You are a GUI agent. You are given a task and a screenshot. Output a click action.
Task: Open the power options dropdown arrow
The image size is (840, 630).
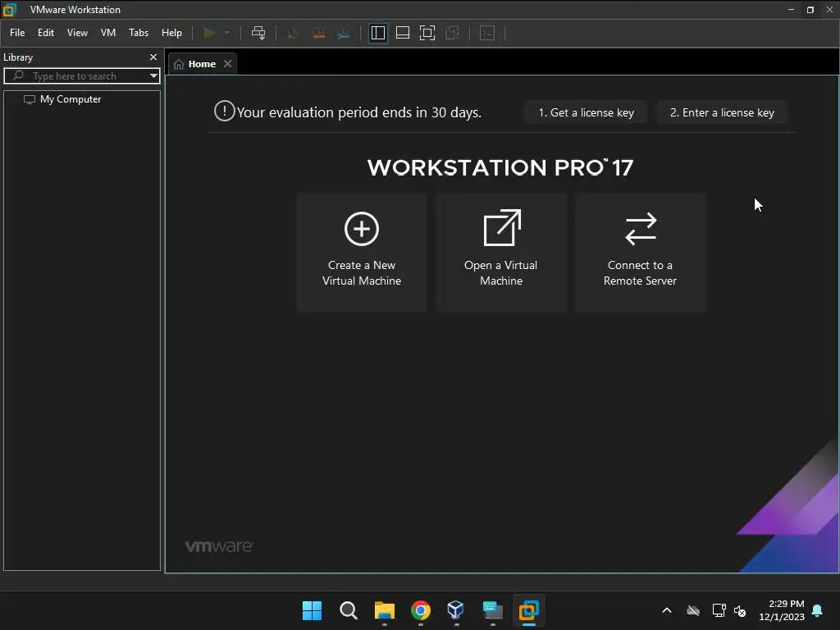tap(227, 33)
